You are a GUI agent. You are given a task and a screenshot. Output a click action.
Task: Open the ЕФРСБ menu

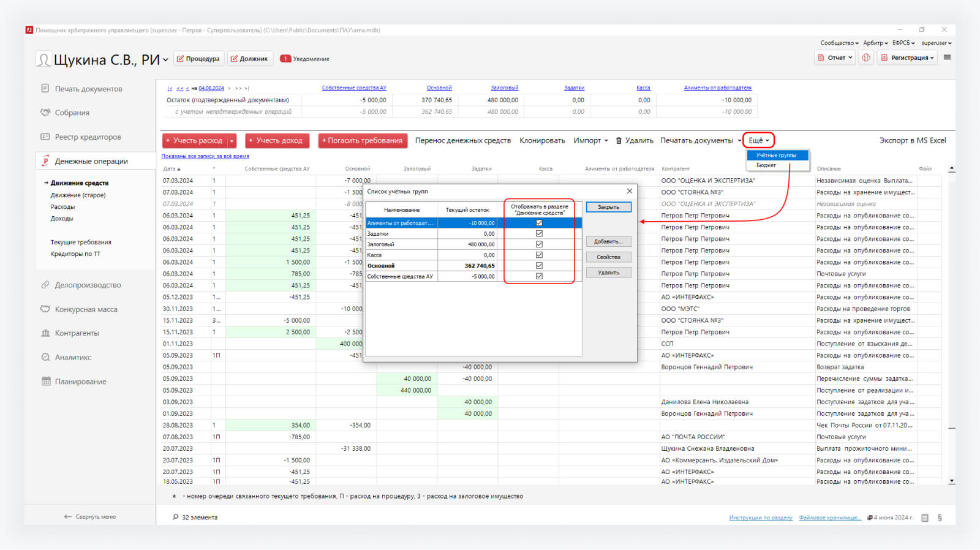[x=903, y=43]
